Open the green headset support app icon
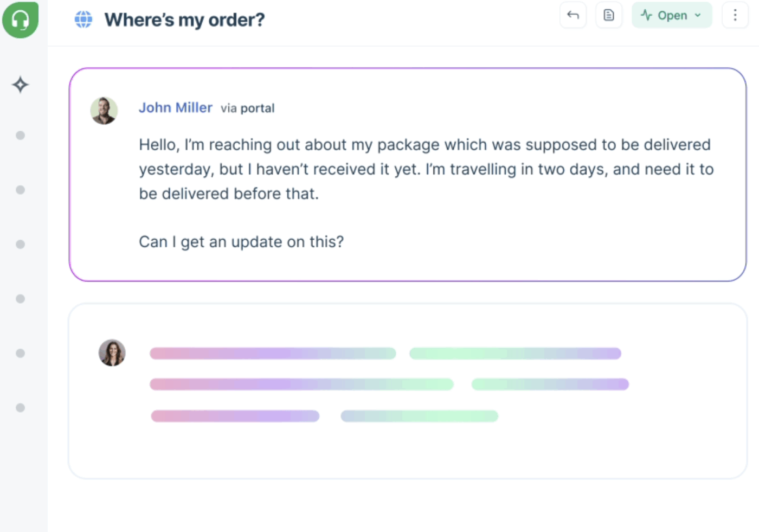Screen dimensions: 759x532 pyautogui.click(x=21, y=20)
